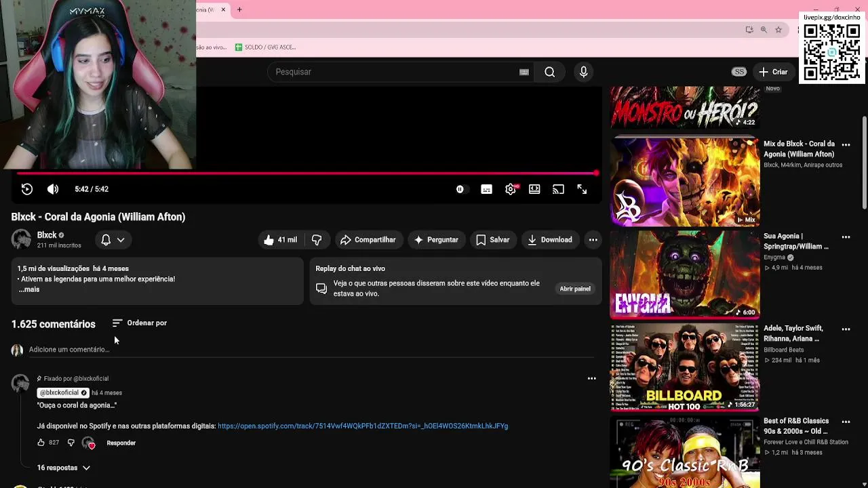Close the current browser tab
868x488 pixels.
click(223, 9)
